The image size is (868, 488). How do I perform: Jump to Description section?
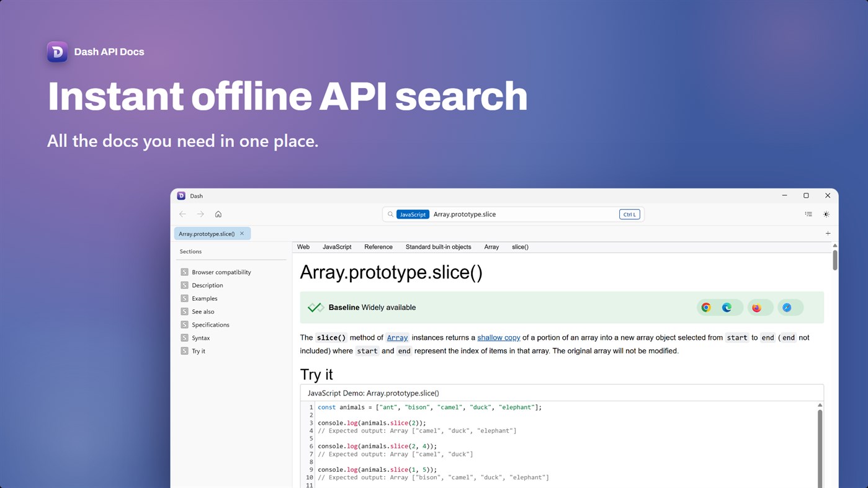(207, 285)
